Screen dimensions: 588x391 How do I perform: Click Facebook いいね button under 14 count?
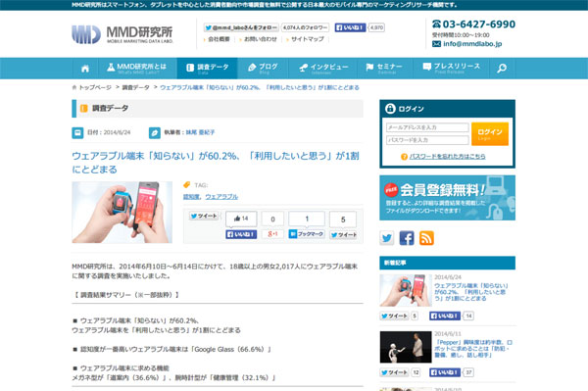click(x=241, y=234)
